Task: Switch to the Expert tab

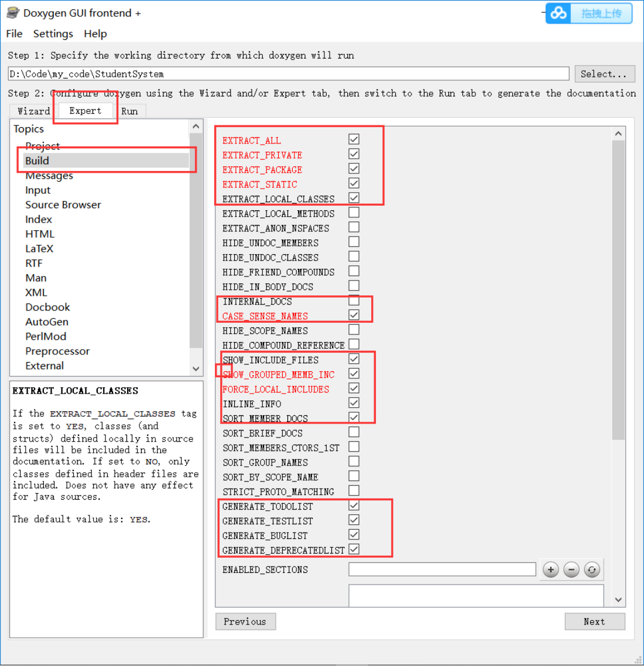Action: 85,111
